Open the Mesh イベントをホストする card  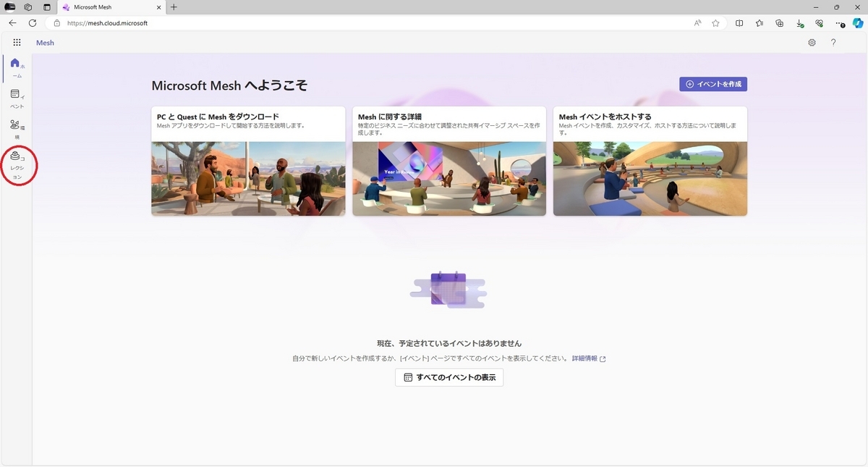(650, 161)
